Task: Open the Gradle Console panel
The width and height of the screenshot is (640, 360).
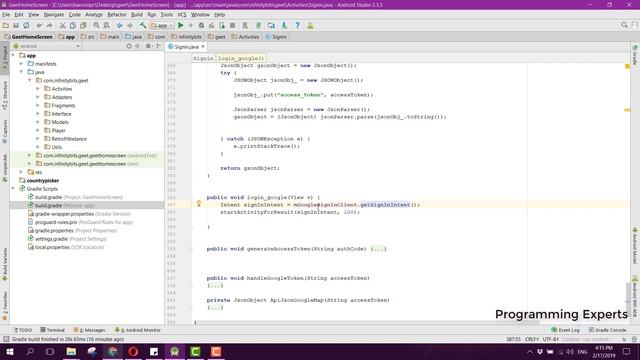Action: point(607,330)
